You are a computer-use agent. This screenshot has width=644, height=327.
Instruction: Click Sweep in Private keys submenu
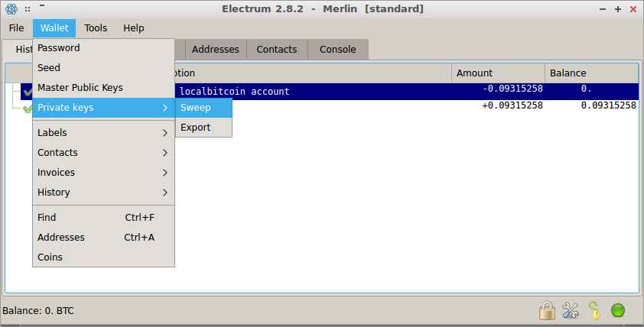point(203,108)
